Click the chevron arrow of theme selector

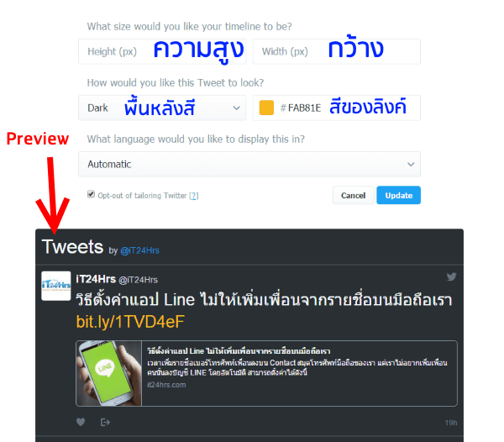coord(237,108)
